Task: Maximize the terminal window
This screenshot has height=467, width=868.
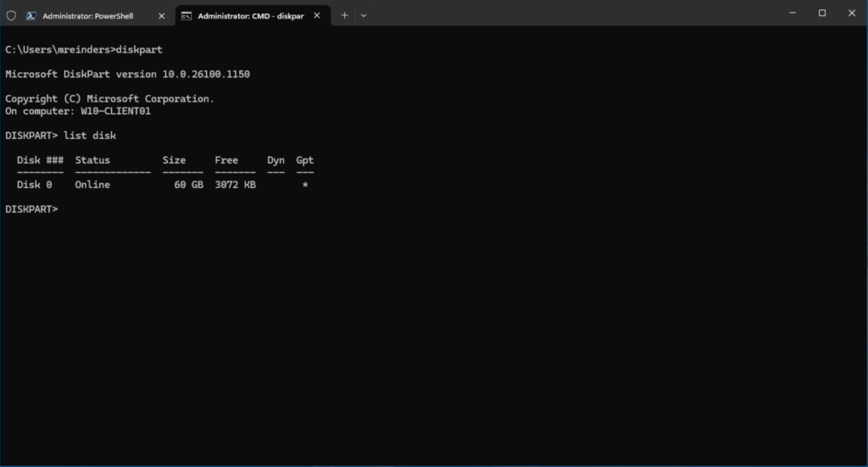Action: click(822, 13)
